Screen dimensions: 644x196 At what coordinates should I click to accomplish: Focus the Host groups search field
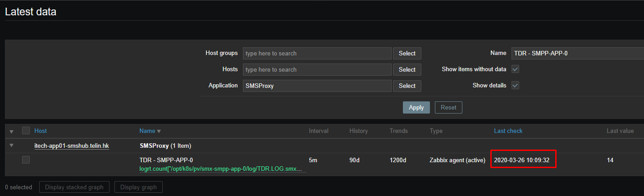[x=317, y=53]
